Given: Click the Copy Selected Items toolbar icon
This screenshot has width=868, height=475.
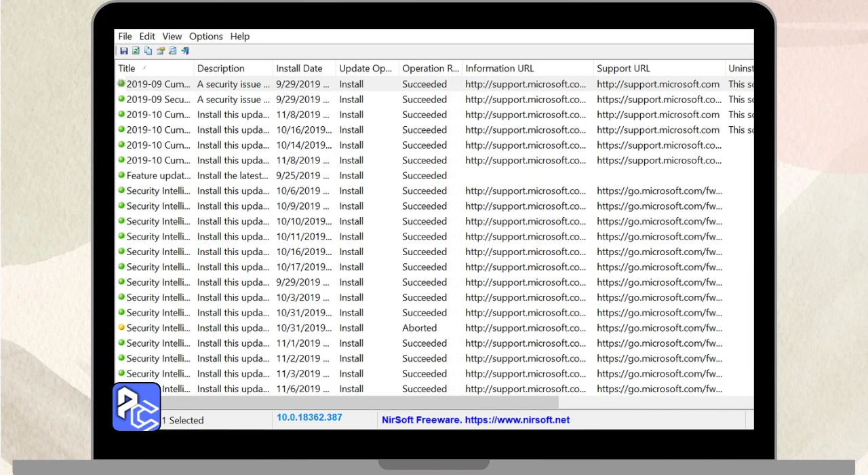Looking at the screenshot, I should pyautogui.click(x=149, y=51).
